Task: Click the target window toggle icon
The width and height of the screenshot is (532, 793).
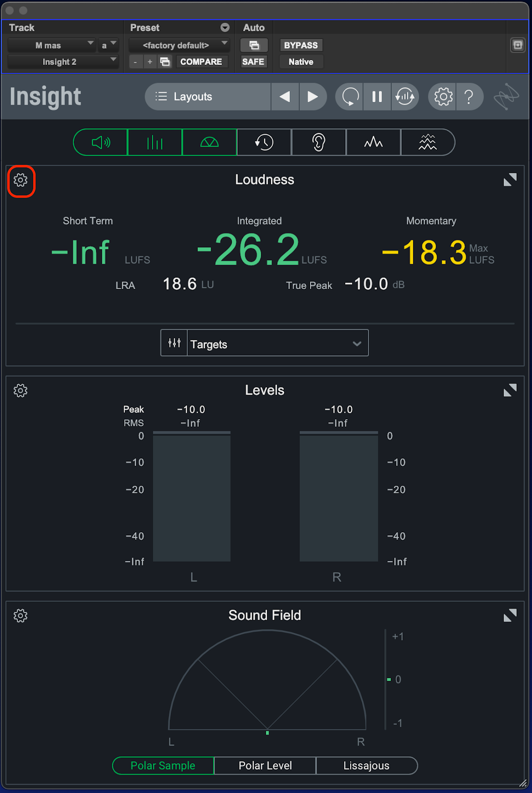Action: (518, 45)
